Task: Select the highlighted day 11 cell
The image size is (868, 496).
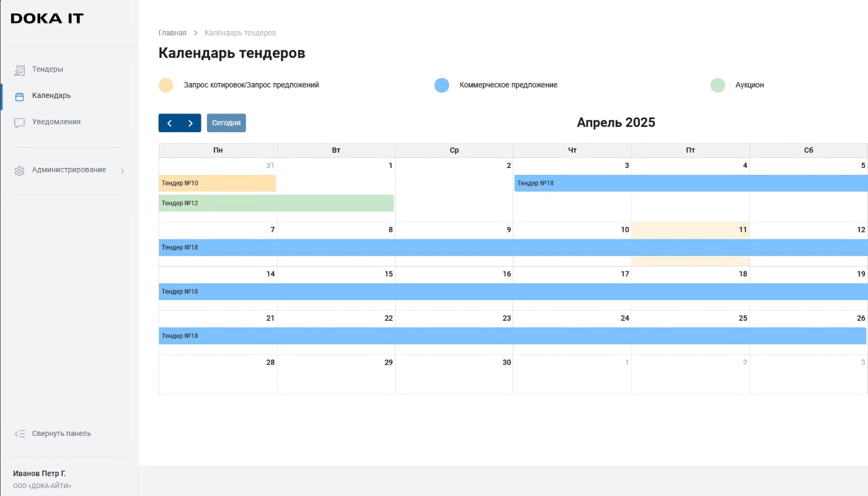Action: click(690, 261)
